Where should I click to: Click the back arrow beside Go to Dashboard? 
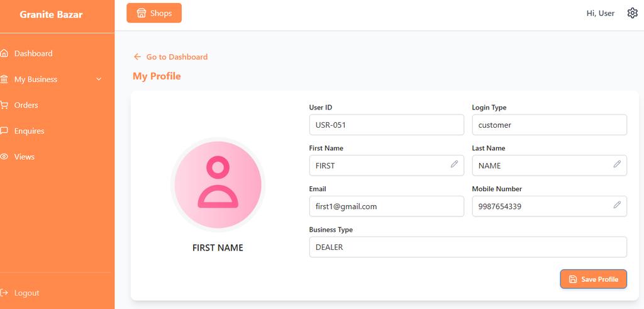[137, 57]
